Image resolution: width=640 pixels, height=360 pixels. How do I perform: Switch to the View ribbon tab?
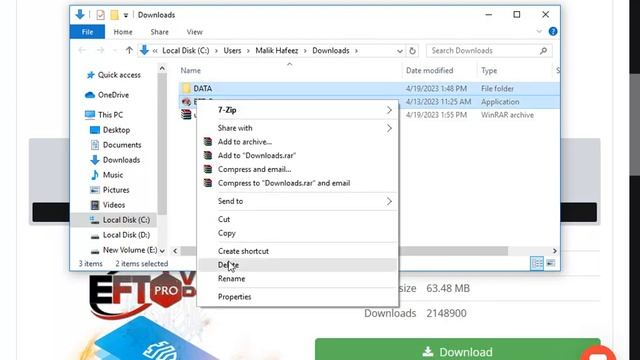pyautogui.click(x=194, y=32)
